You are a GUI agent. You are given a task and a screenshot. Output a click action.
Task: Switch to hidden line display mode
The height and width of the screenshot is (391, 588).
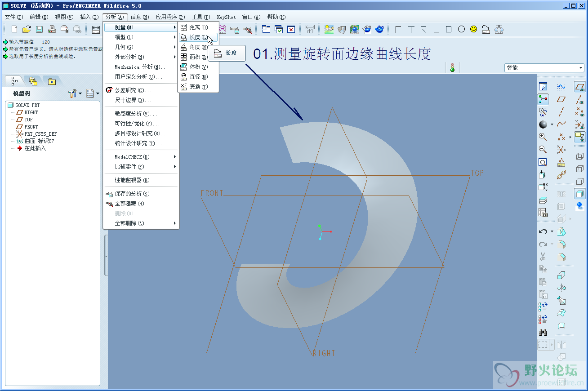click(580, 169)
